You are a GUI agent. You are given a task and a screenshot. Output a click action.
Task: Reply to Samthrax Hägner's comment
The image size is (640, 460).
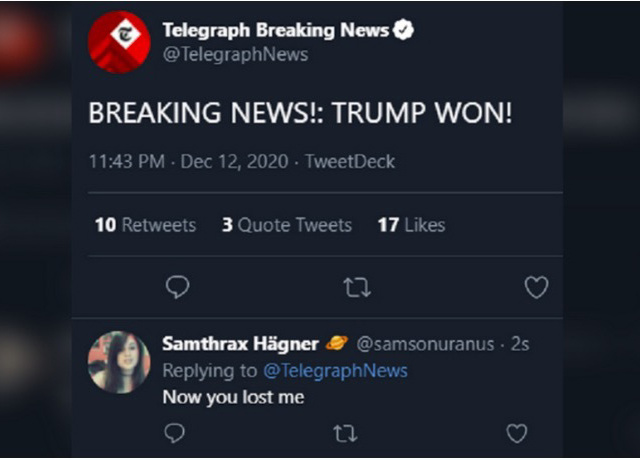[x=175, y=433]
